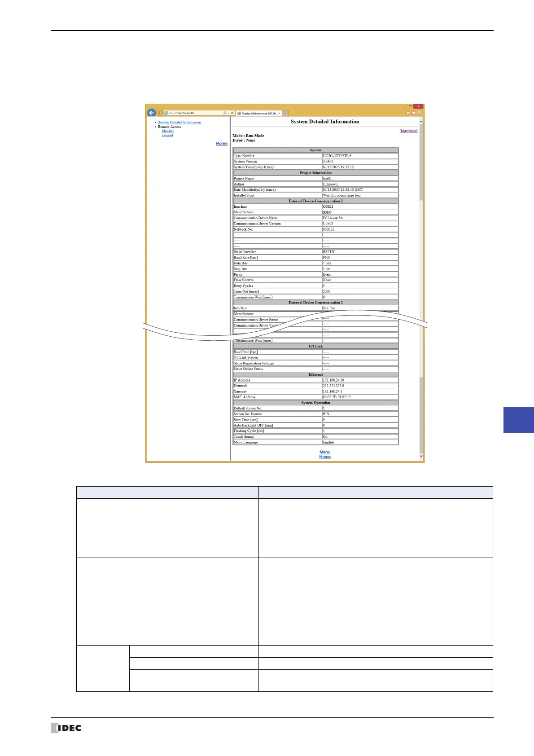Select the Data Bits value 7 bits
Viewport: 534px width, 756px height.
[327, 263]
